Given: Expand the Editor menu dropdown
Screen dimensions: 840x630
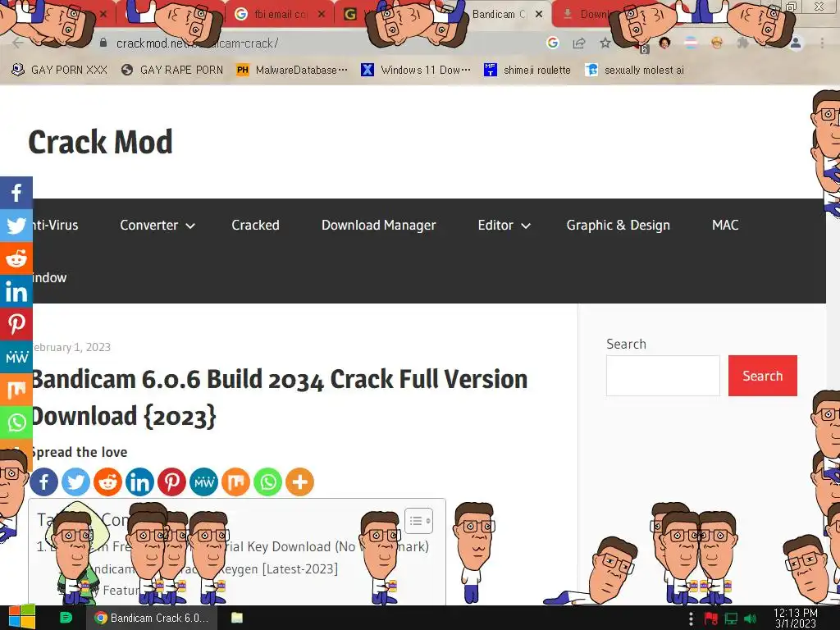Looking at the screenshot, I should (504, 226).
